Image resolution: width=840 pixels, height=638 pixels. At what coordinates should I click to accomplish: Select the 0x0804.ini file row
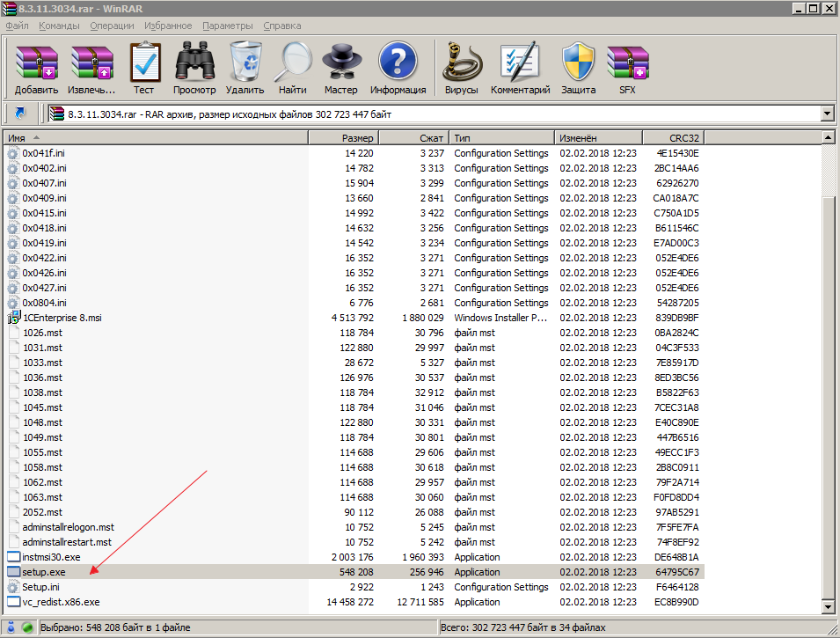354,303
